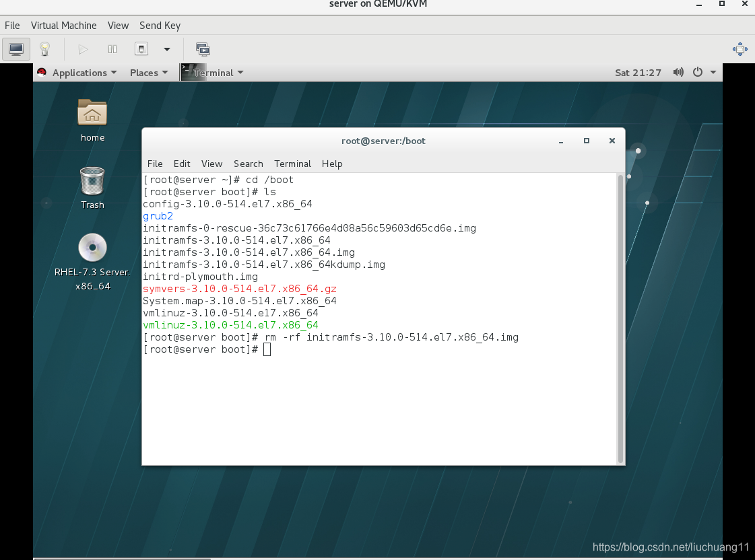Open the Terminal app menu in top bar
The width and height of the screenshot is (755, 560).
[x=213, y=73]
